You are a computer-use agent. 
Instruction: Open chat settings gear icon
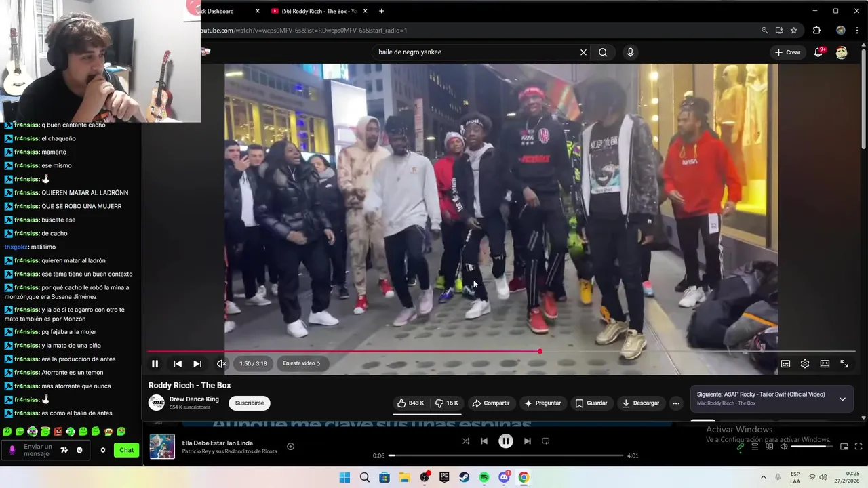pos(103,450)
